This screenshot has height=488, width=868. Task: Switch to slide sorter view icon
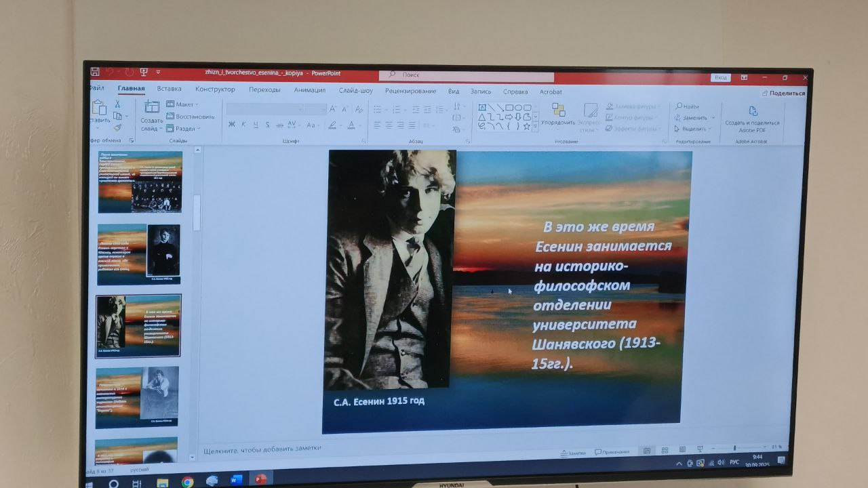coord(665,450)
